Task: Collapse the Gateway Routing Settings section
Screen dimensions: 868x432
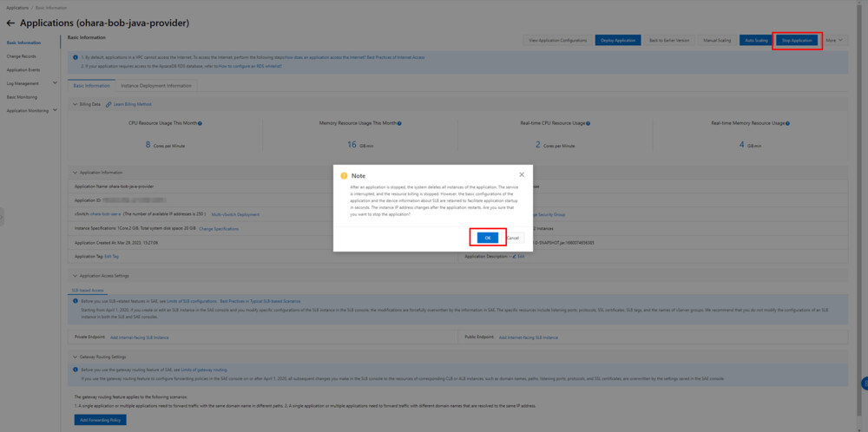Action: coord(76,357)
